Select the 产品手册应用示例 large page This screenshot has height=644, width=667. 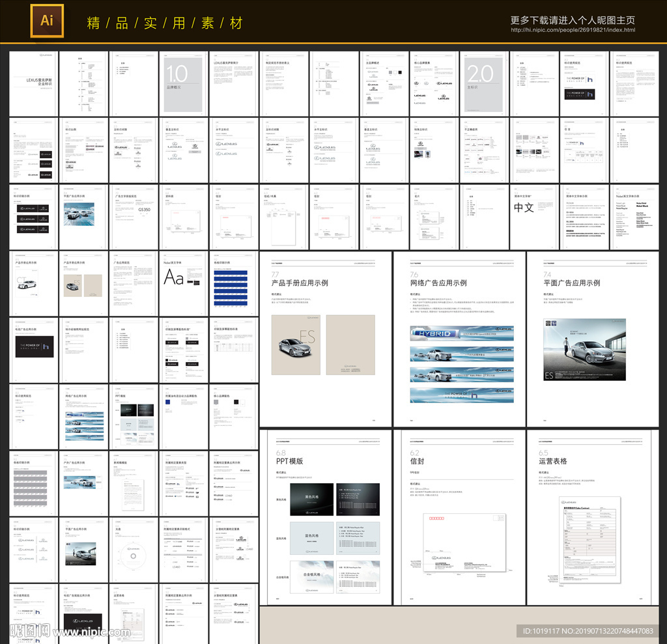tap(326, 339)
